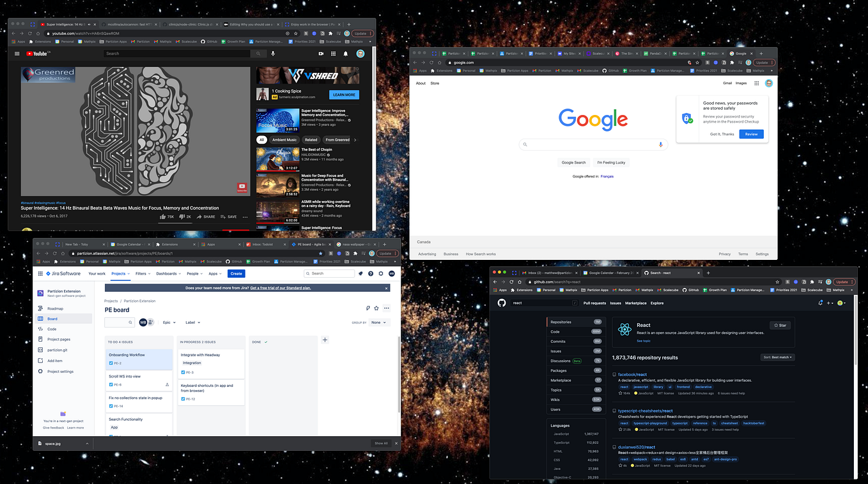868x484 pixels.
Task: Click the Google voice search microphone
Action: point(660,144)
